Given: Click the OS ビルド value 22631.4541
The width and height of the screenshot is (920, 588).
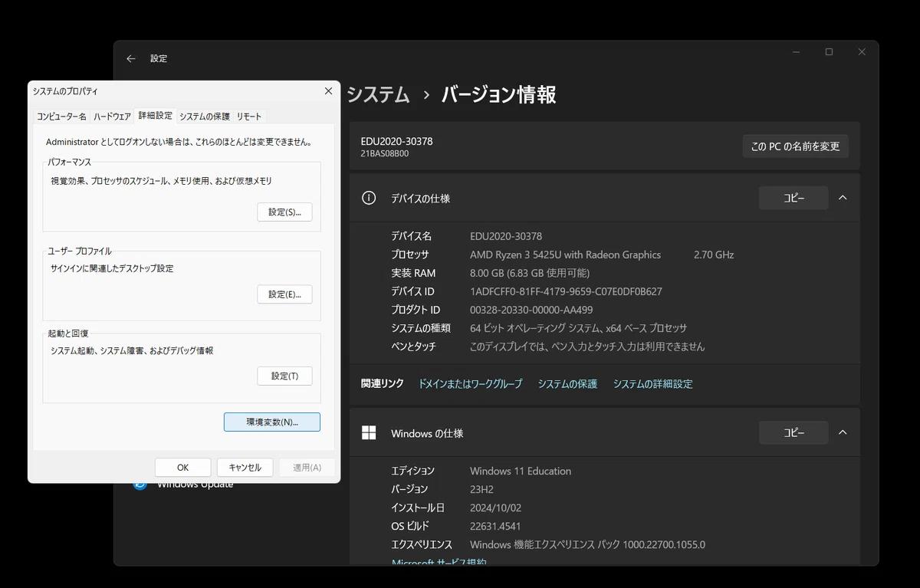Looking at the screenshot, I should point(495,526).
